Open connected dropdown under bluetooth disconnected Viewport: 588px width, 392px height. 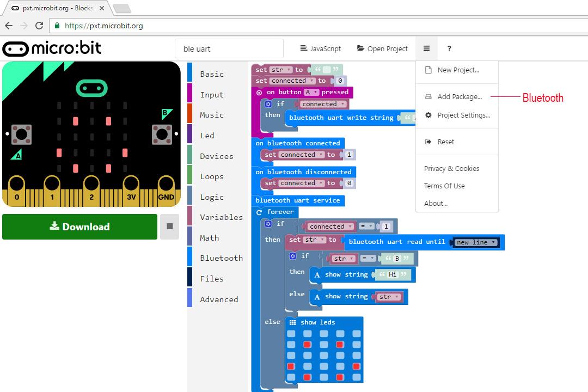click(x=301, y=183)
